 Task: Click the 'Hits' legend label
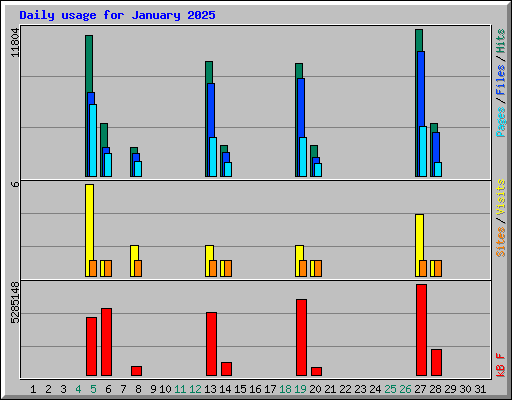[x=500, y=41]
